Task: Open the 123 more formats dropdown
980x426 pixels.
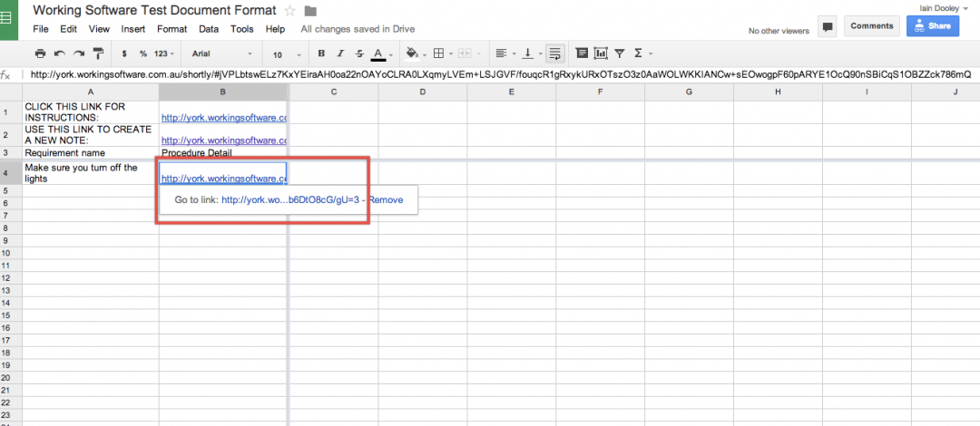Action: pyautogui.click(x=163, y=53)
